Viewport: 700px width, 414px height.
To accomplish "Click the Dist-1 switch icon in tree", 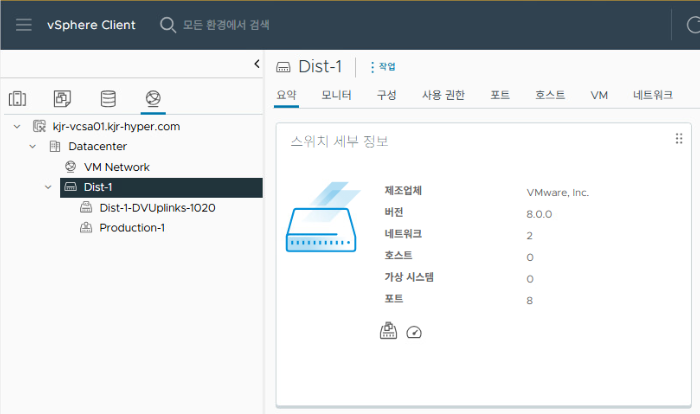I will 71,187.
